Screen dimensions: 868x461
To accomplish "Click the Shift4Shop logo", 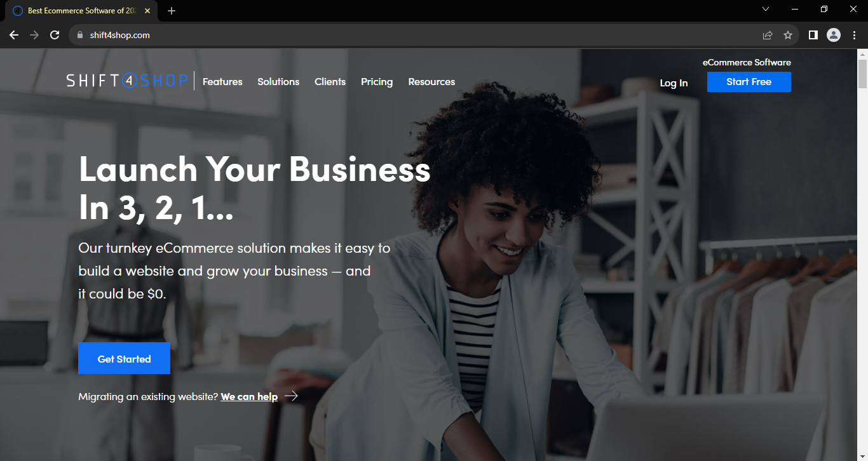I will click(127, 81).
